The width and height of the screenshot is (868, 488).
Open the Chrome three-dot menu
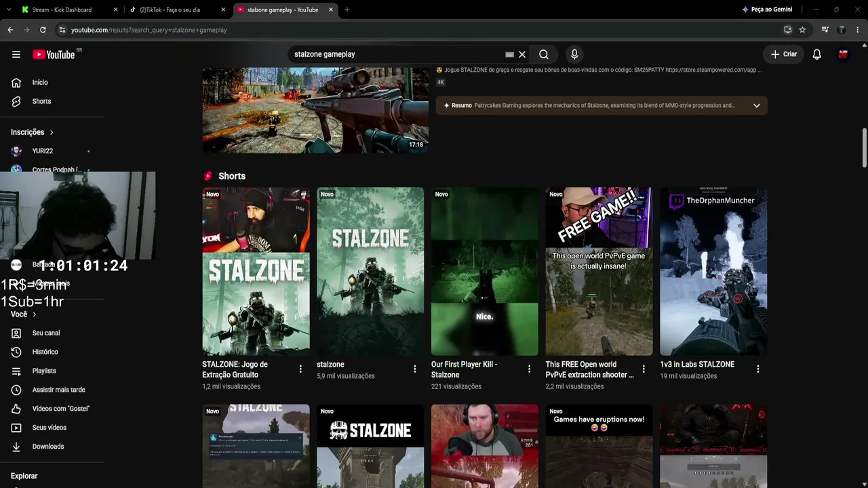(857, 30)
